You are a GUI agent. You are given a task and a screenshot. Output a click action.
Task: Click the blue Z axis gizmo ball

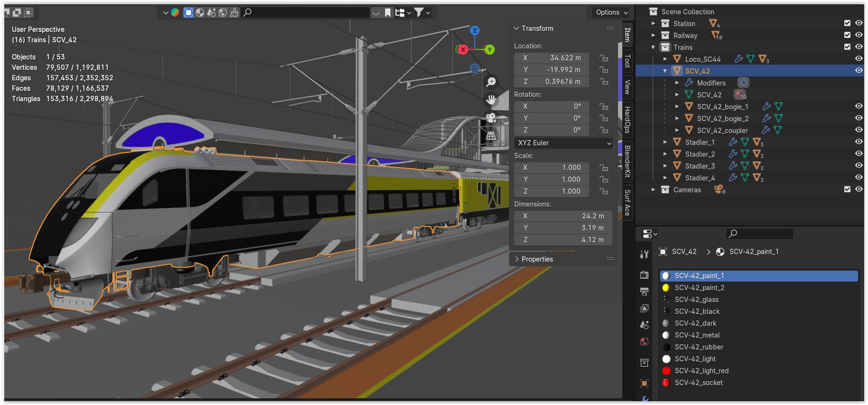475,30
